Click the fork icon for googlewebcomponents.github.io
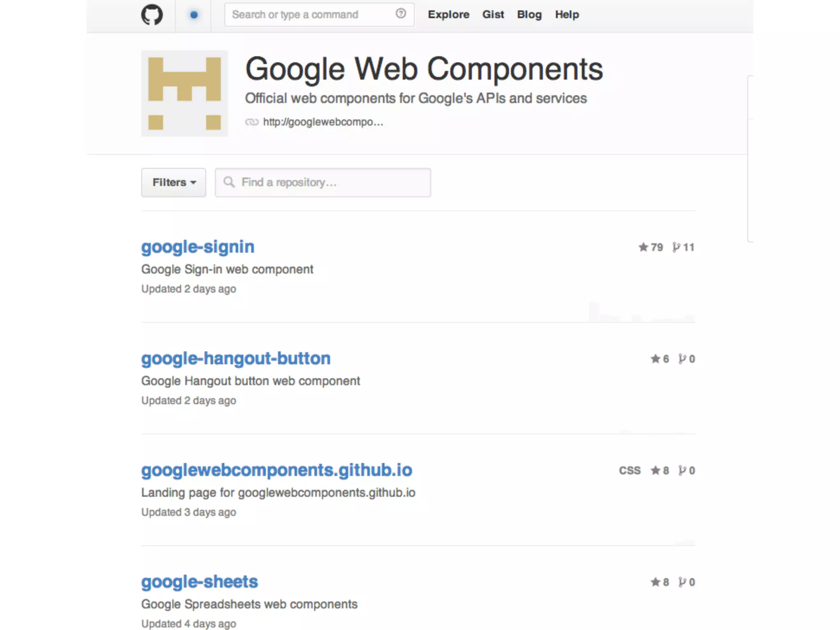 [682, 470]
